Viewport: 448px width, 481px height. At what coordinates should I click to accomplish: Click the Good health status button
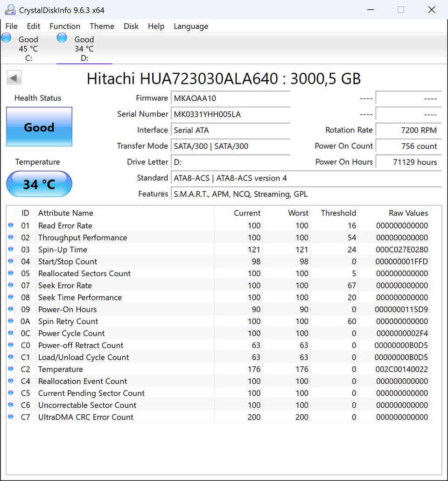point(39,127)
